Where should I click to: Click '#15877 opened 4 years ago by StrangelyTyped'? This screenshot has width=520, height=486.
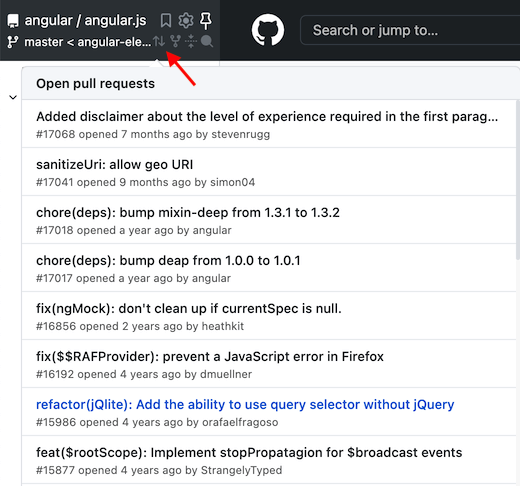(159, 470)
